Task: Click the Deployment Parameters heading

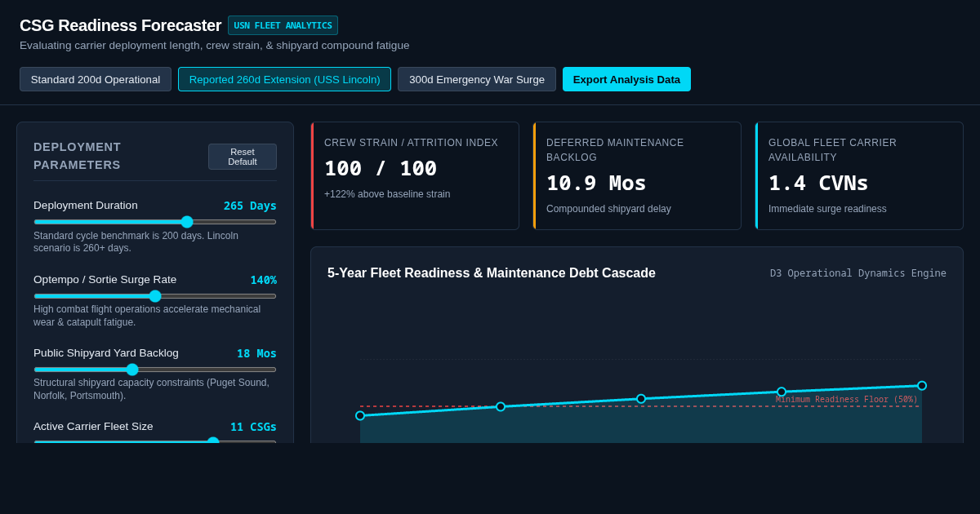Action: tap(77, 156)
